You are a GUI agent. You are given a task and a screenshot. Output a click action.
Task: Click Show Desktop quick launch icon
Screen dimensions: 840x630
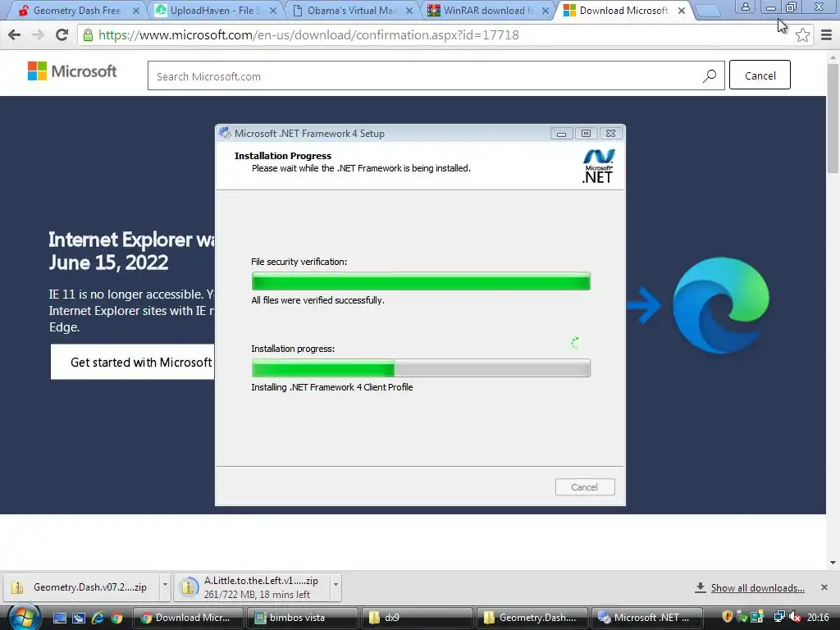[x=59, y=618]
